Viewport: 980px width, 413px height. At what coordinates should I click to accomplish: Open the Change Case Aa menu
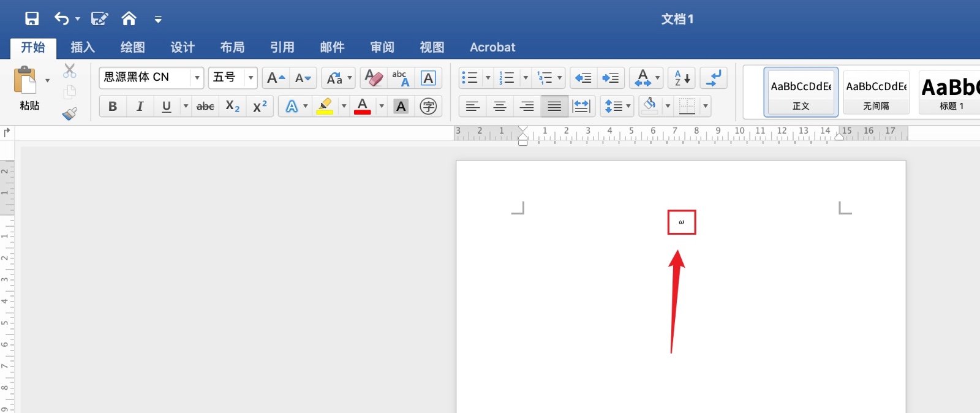click(x=338, y=78)
